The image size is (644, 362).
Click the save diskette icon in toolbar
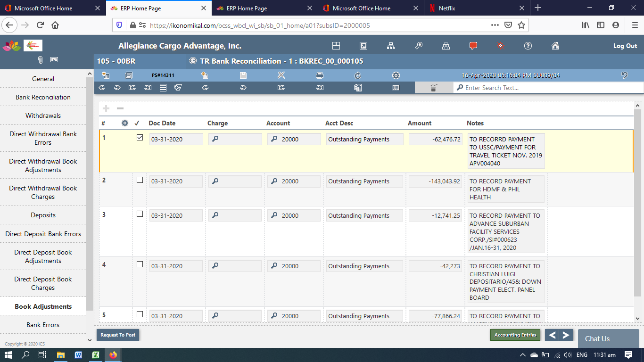[x=243, y=75]
